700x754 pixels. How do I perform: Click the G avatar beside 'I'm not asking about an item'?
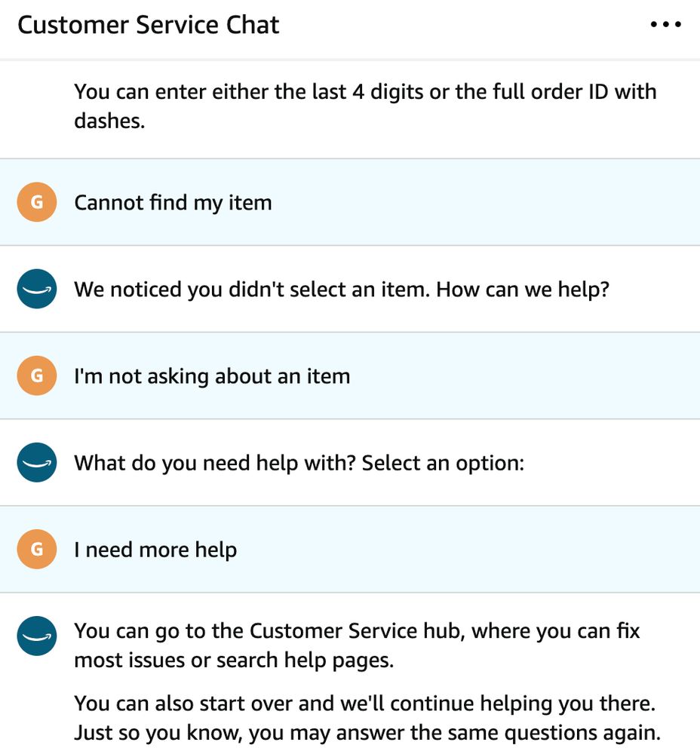click(x=37, y=375)
